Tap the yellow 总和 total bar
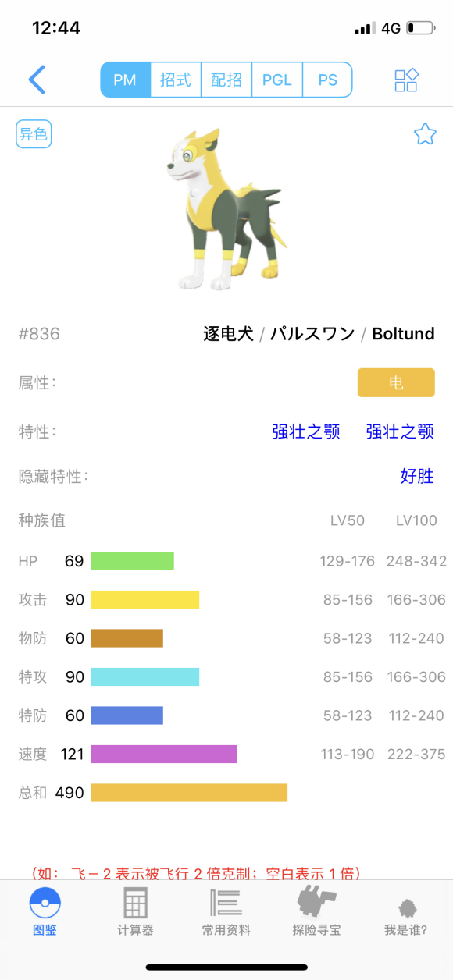Image resolution: width=453 pixels, height=980 pixels. pos(189,793)
